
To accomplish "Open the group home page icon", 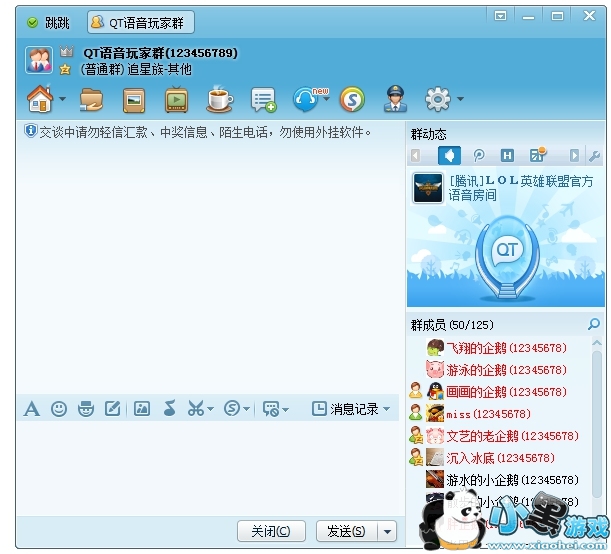I will [40, 99].
